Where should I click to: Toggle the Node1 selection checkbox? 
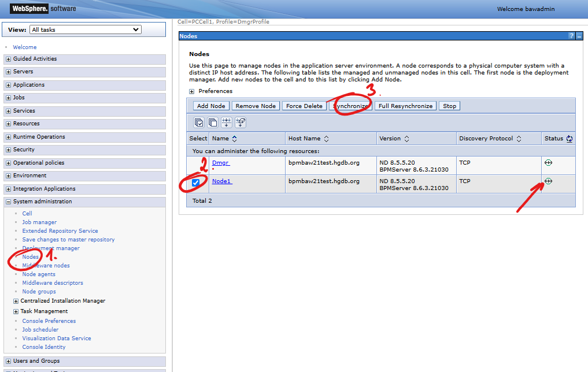click(x=196, y=183)
